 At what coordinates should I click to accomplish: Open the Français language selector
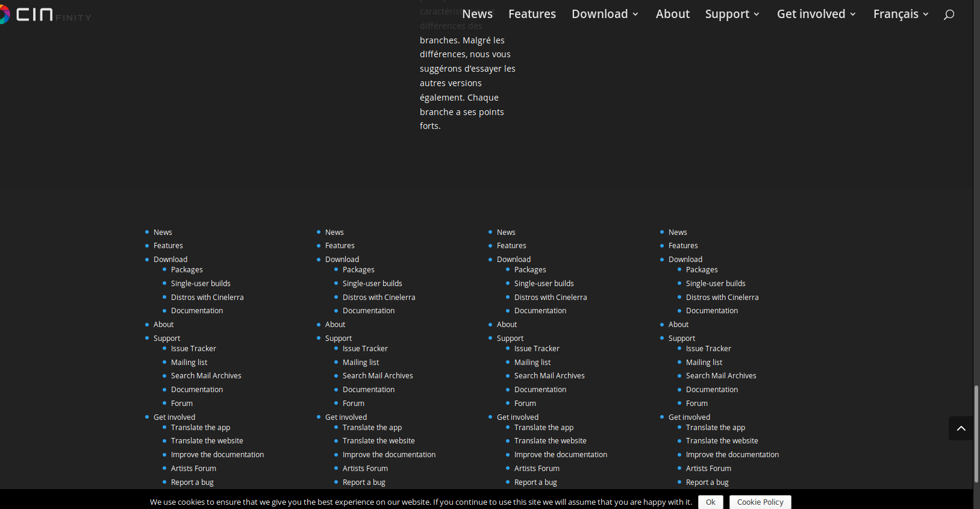pos(900,14)
